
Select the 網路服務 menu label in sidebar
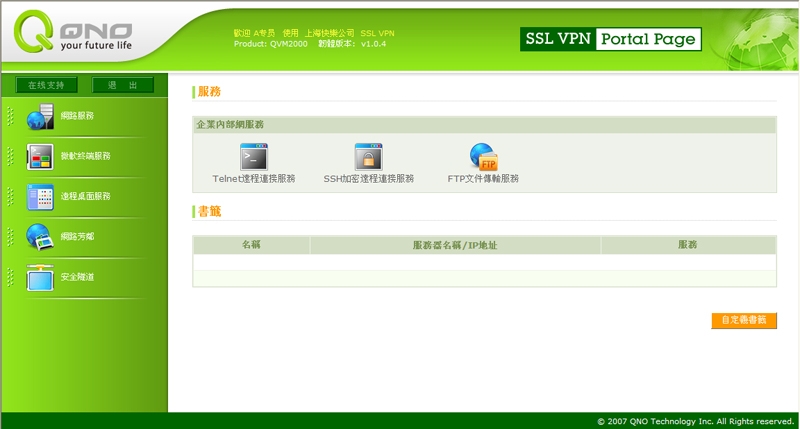tap(78, 116)
